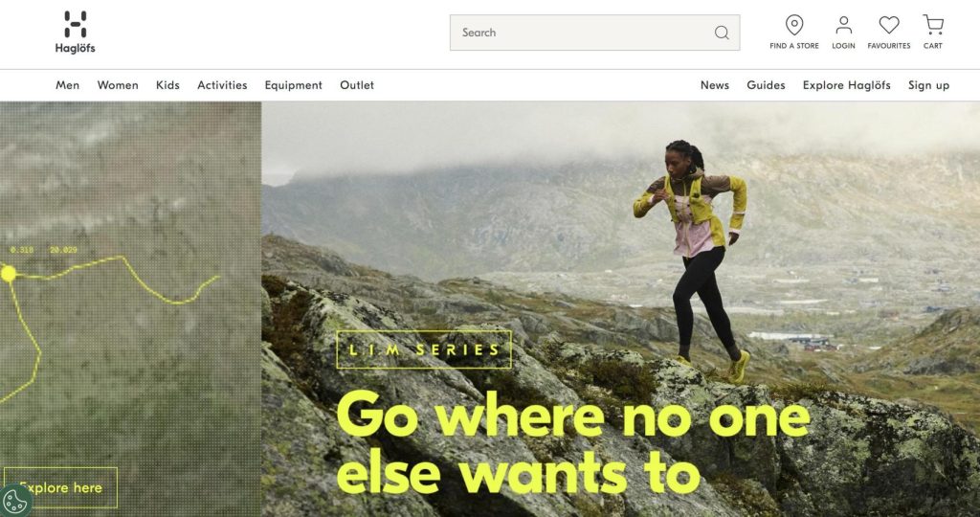Viewport: 980px width, 517px height.
Task: Go to the Outlet section
Action: tap(357, 85)
